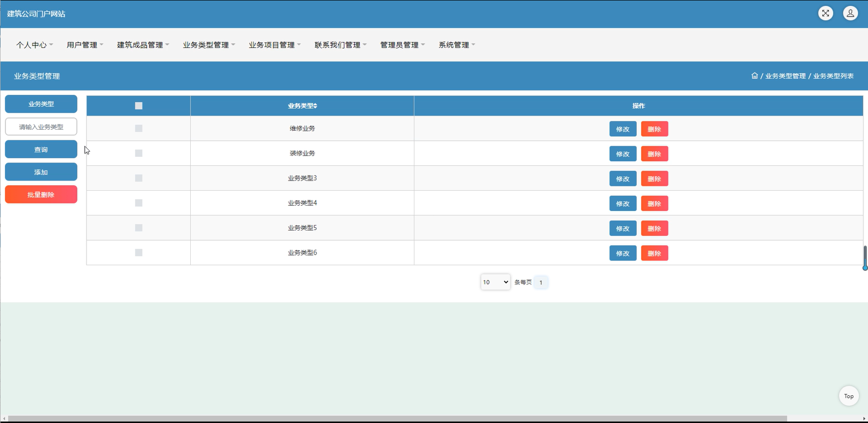Open the rows-per-page select showing 10
868x423 pixels.
(495, 282)
